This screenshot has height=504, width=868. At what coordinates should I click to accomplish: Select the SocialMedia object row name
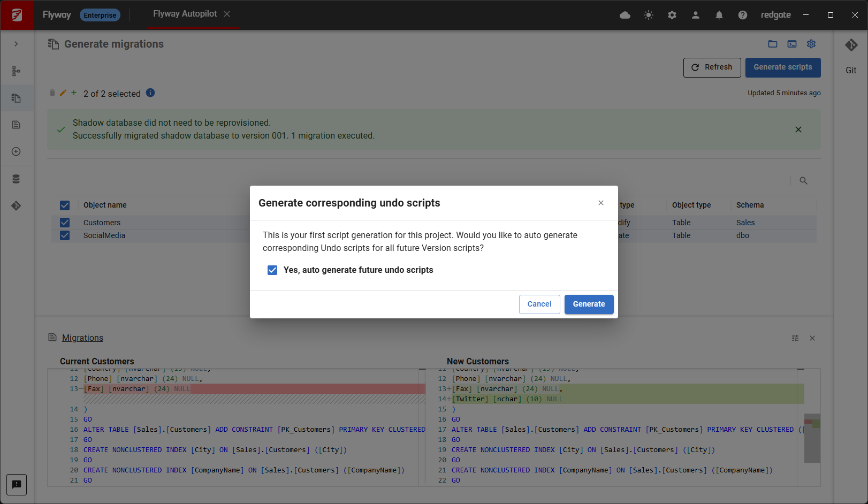104,235
